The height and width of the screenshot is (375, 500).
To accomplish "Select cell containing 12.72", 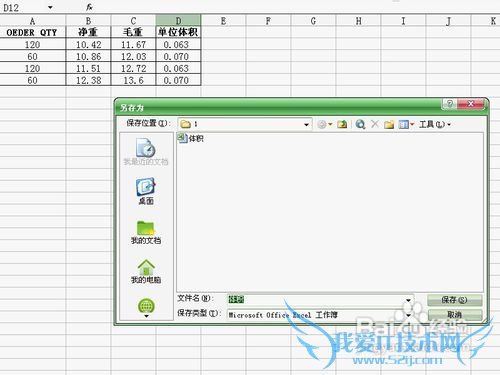I will coord(133,68).
